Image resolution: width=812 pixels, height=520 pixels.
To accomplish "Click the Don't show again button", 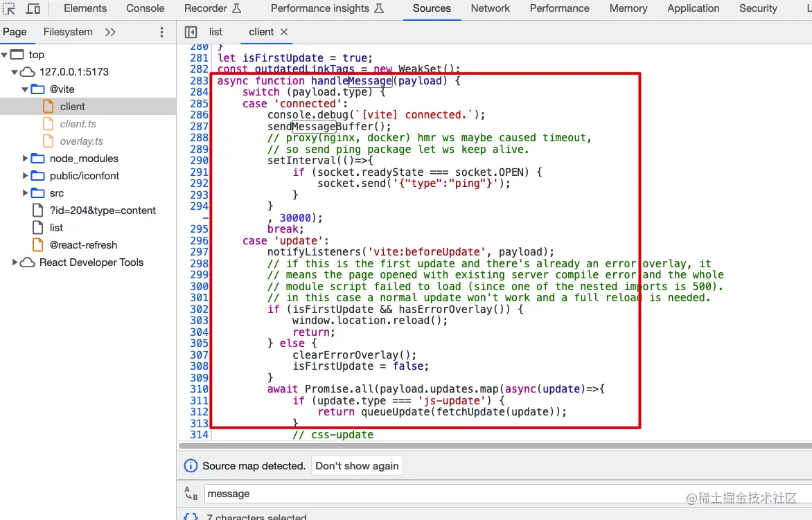I will coord(357,466).
